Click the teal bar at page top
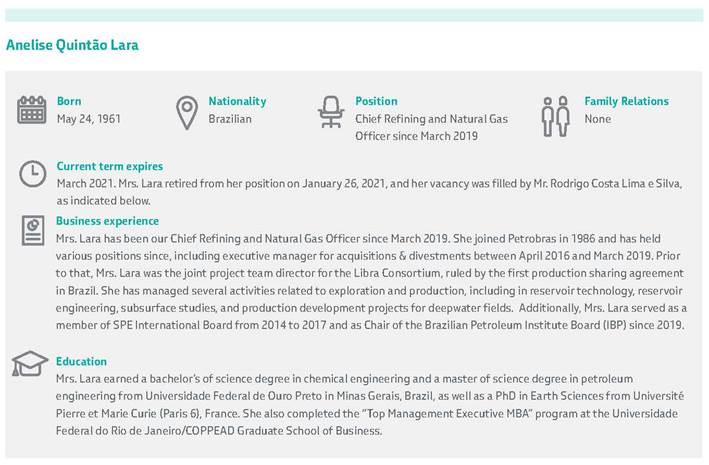This screenshot has height=465, width=709. pos(354,15)
